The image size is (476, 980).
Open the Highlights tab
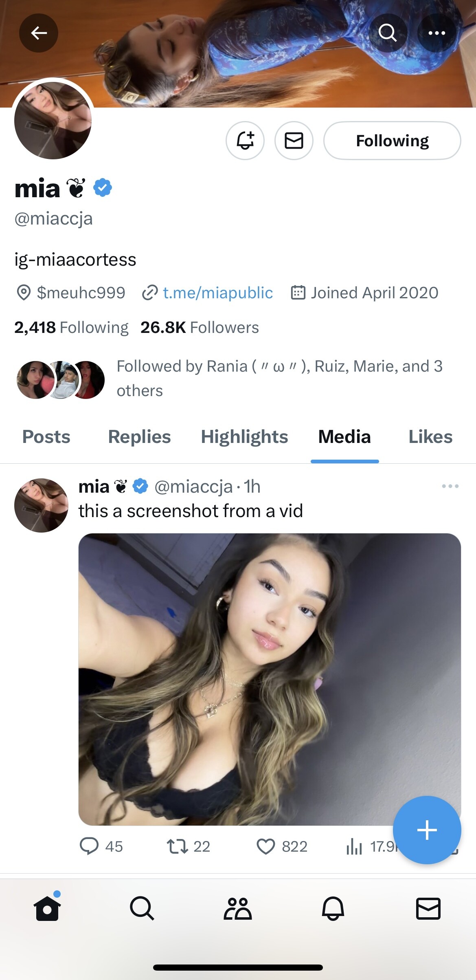coord(244,437)
